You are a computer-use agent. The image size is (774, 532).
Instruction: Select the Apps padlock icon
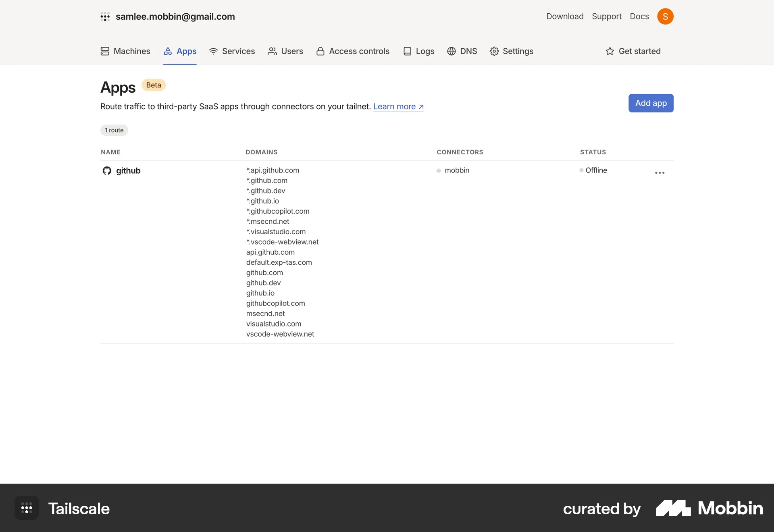tap(168, 51)
